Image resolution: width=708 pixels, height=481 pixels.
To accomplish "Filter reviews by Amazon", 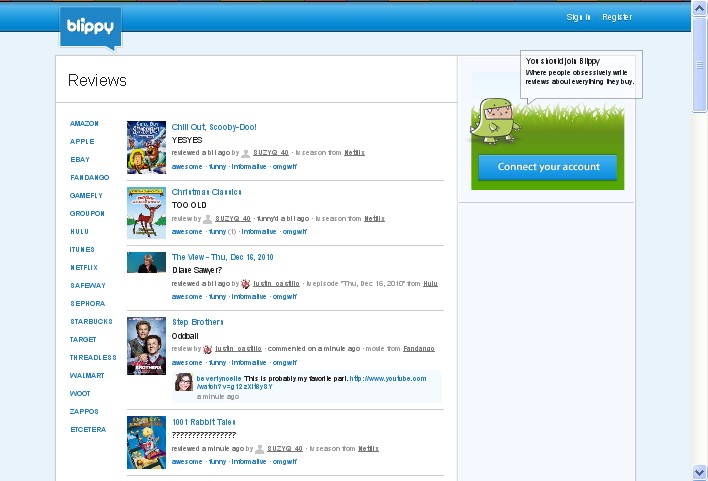I will [84, 123].
